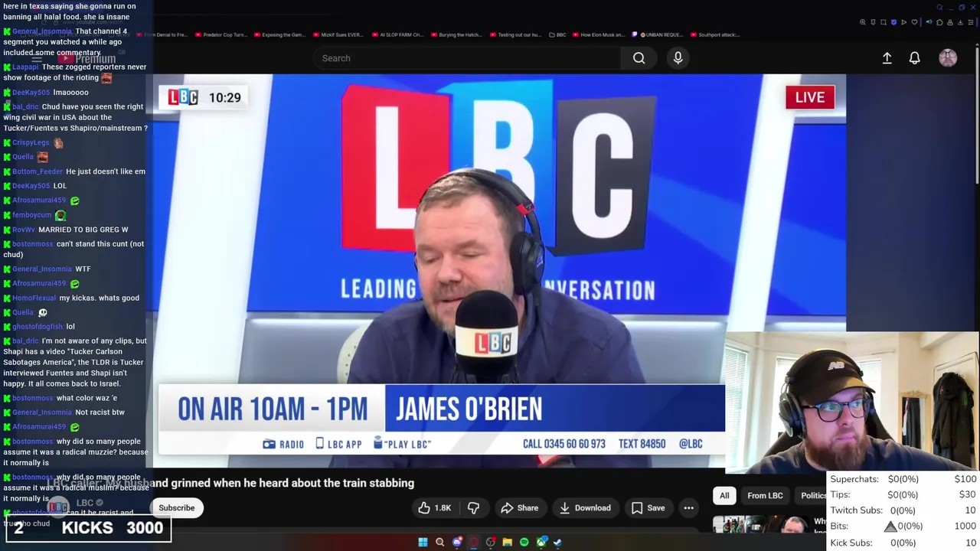The width and height of the screenshot is (980, 551).
Task: Open tab search in the title bar
Action: click(x=939, y=7)
